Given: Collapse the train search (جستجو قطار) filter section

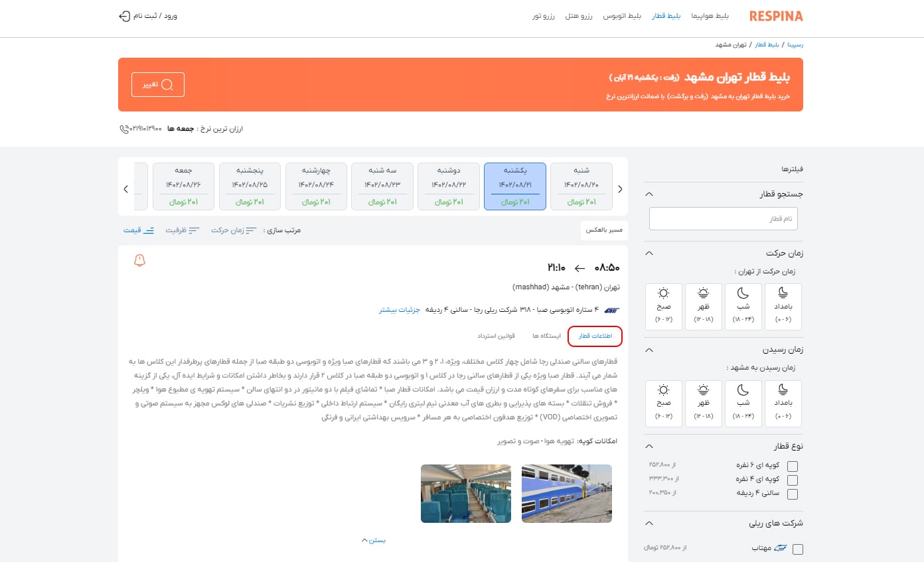Looking at the screenshot, I should click(649, 194).
